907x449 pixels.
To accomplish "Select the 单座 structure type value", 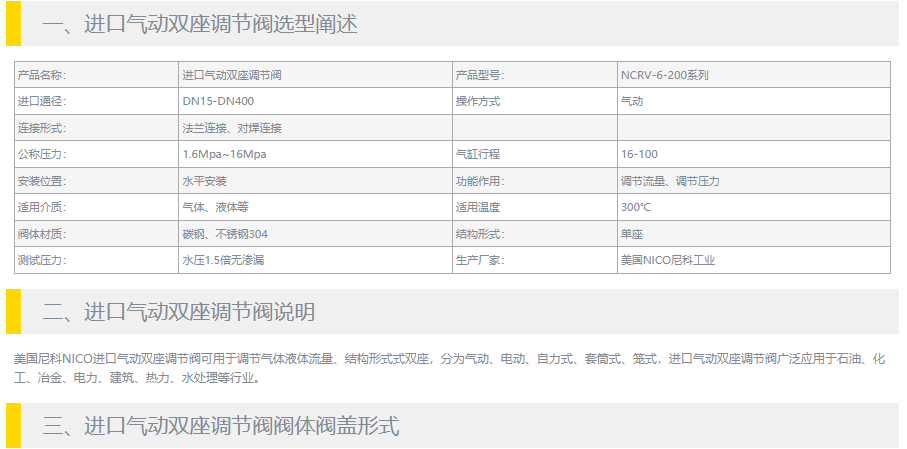I will tap(632, 234).
